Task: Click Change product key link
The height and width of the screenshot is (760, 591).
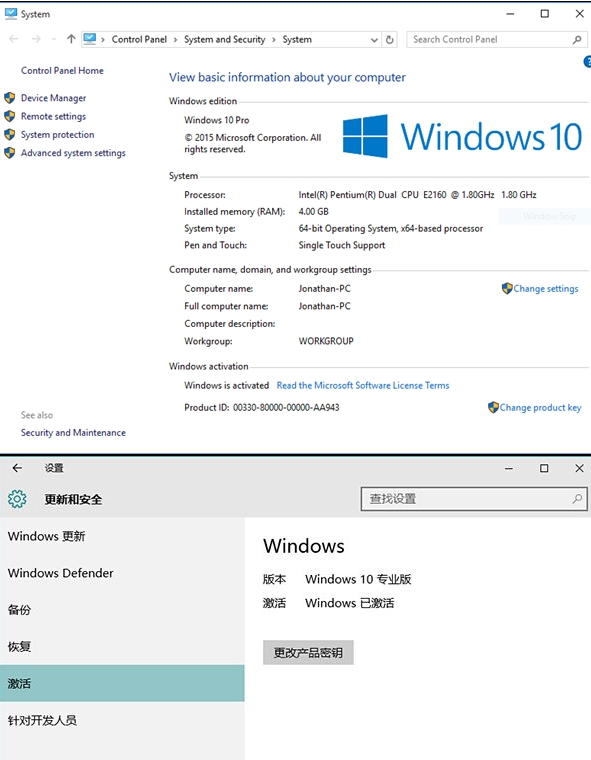Action: coord(541,408)
